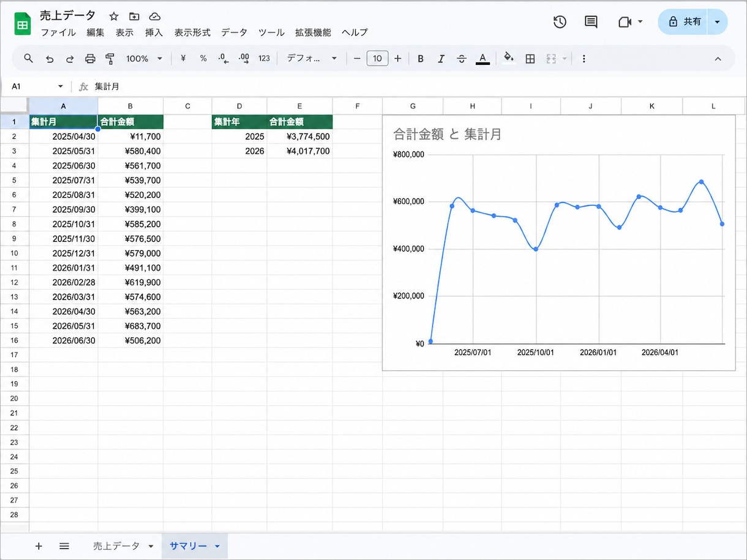Open the 123 number format menu
Screen dimensions: 747x560
pos(264,58)
